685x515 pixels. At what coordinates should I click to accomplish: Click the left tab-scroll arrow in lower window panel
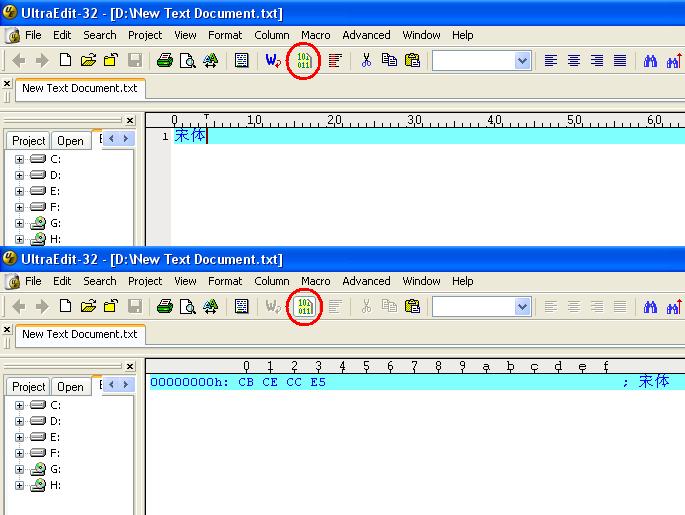pos(111,384)
